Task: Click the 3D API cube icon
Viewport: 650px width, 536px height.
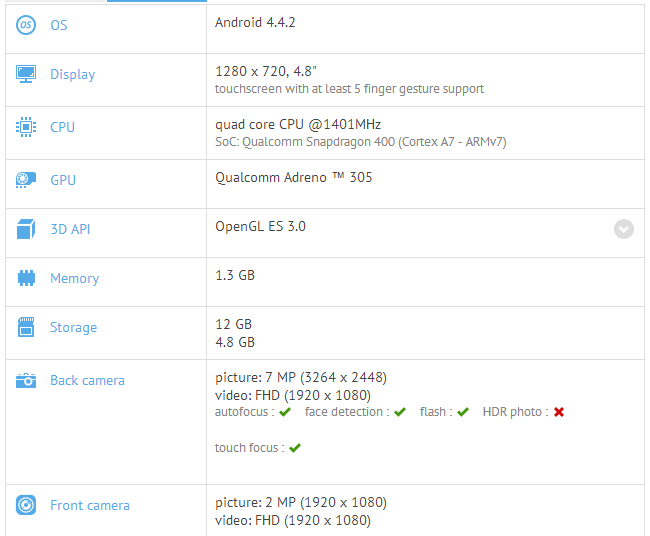Action: pos(26,229)
